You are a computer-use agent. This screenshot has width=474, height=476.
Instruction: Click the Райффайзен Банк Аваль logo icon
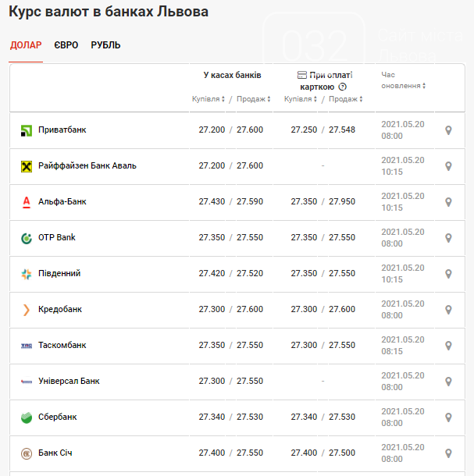pos(26,166)
